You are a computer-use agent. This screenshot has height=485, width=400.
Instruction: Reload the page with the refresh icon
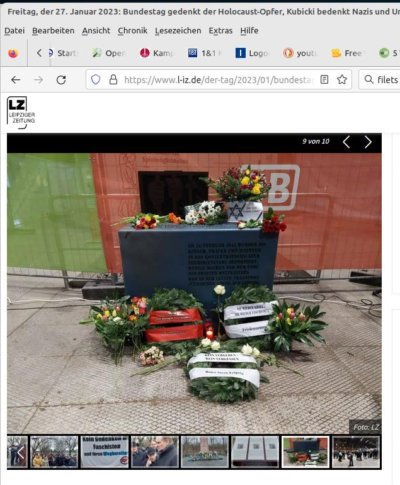click(x=61, y=80)
